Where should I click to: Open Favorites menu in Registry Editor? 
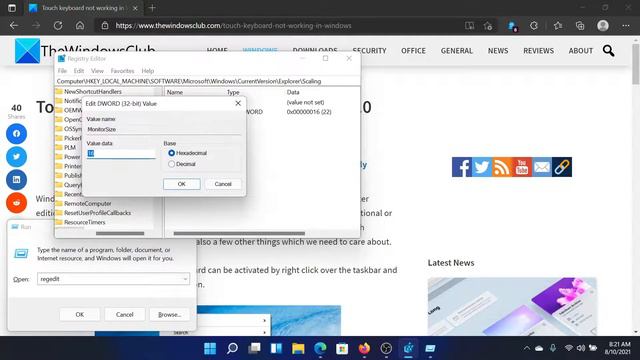(122, 71)
